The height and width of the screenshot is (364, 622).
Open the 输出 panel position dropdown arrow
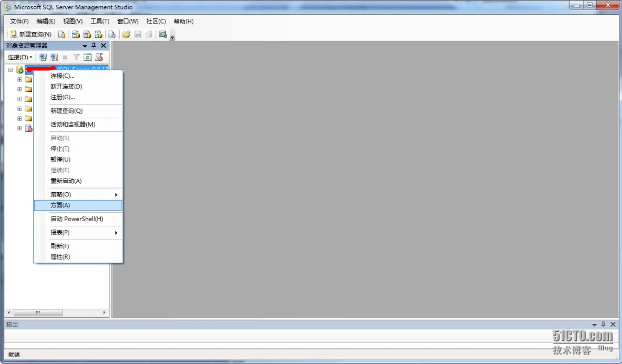(594, 325)
